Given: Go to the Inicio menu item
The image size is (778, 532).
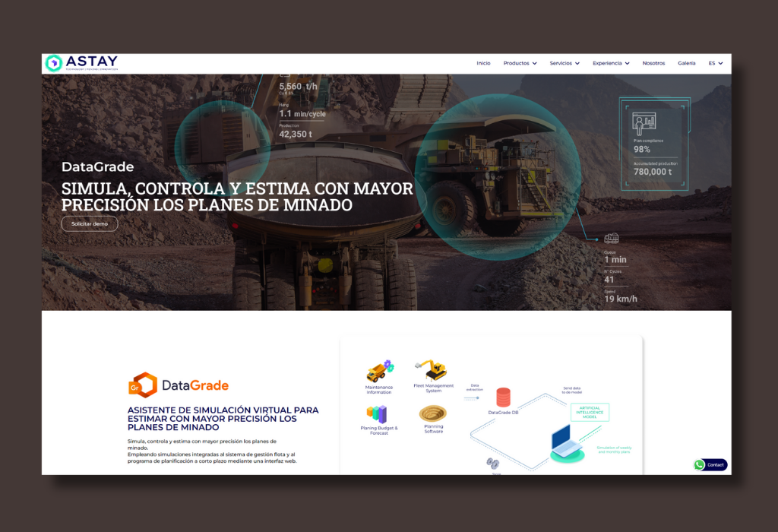Looking at the screenshot, I should (484, 63).
